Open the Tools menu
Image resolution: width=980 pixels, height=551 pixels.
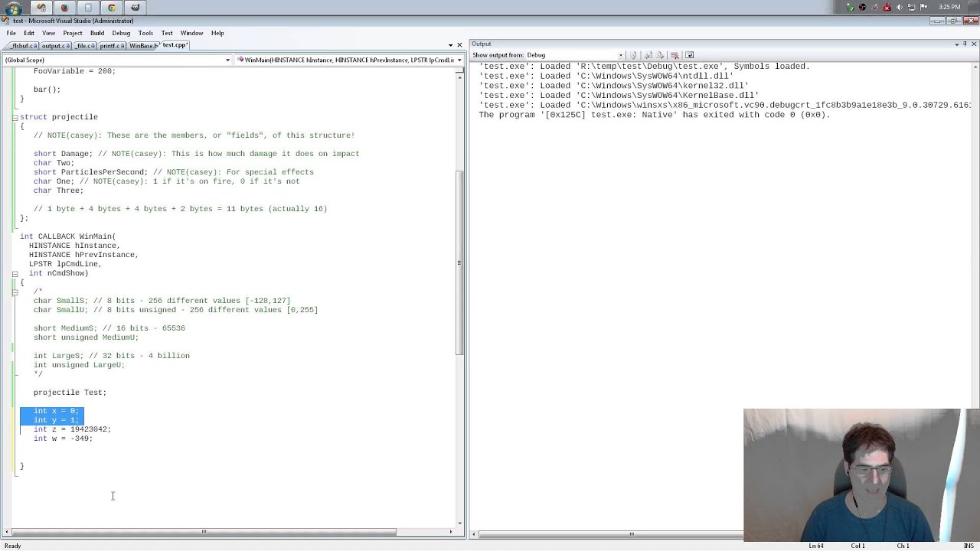[x=145, y=33]
